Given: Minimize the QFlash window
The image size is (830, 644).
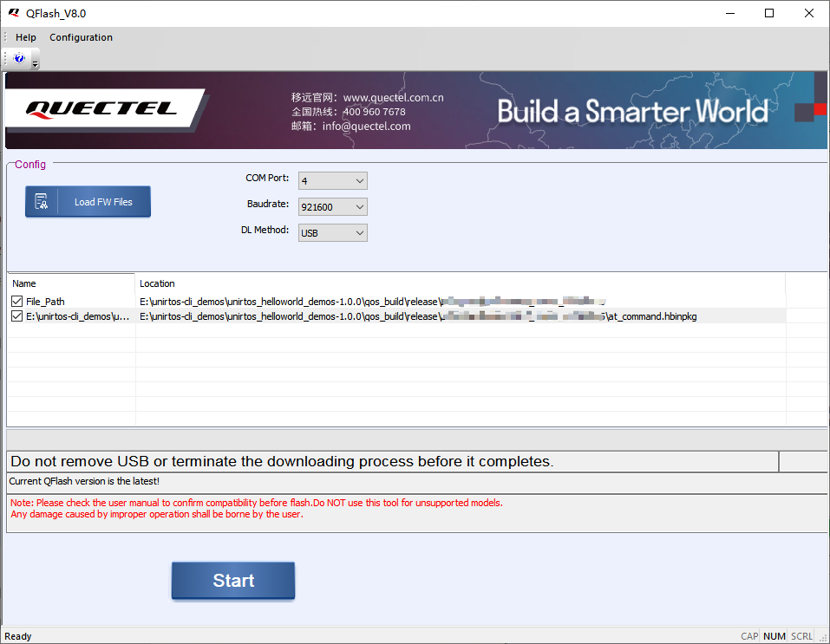Looking at the screenshot, I should [730, 13].
